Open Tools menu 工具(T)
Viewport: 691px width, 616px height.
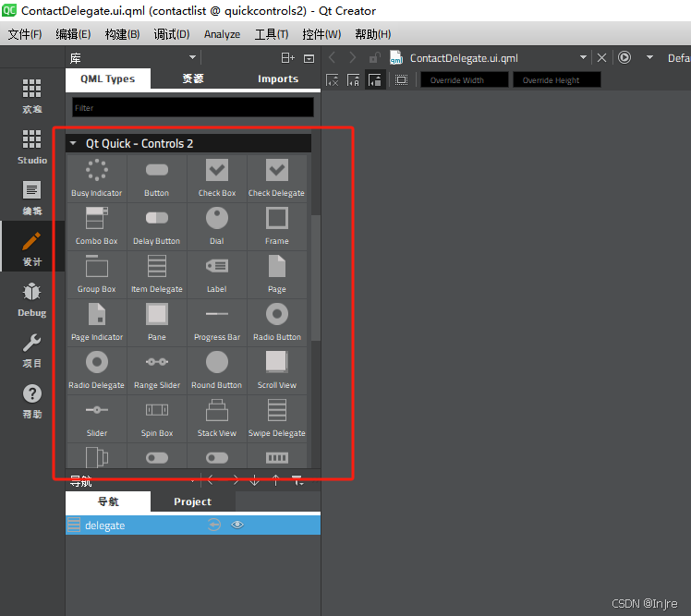click(x=272, y=34)
